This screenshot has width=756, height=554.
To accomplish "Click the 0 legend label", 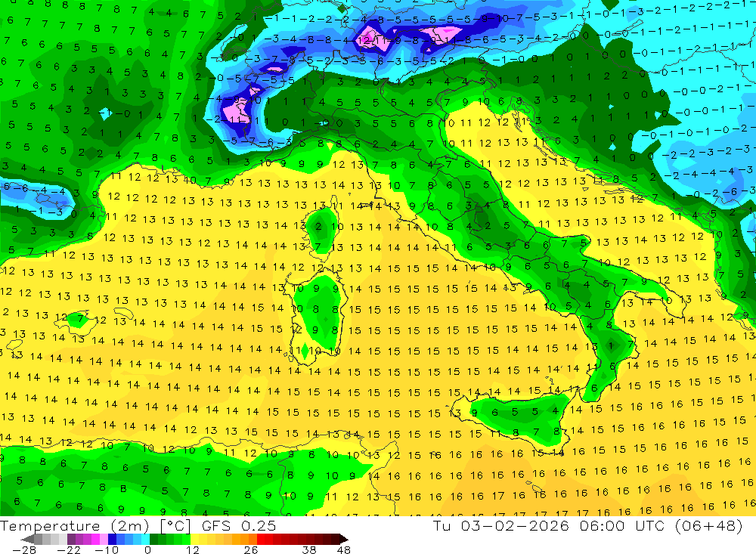I will coord(148,550).
